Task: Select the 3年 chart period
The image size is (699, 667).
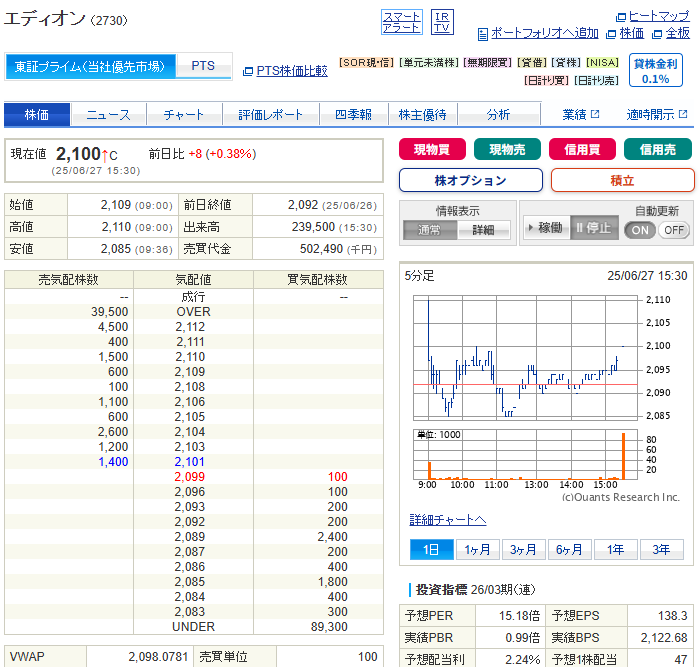Action: 661,549
